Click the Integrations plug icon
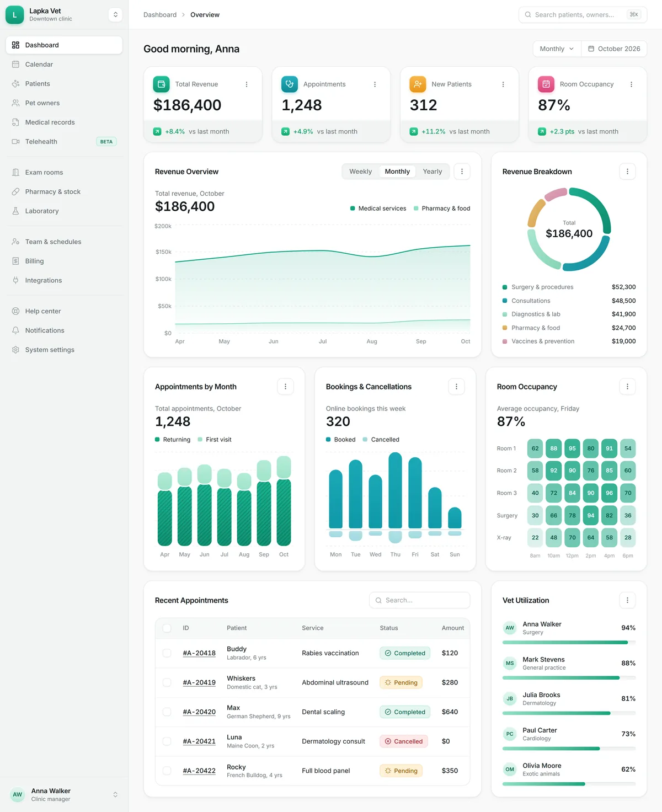Viewport: 662px width, 812px height. (x=15, y=280)
